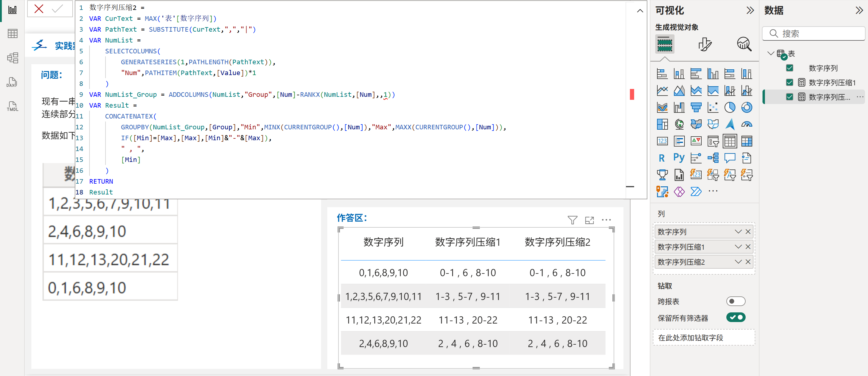The image size is (868, 376).
Task: Collapse the formula bar with the chevron
Action: coord(640,11)
